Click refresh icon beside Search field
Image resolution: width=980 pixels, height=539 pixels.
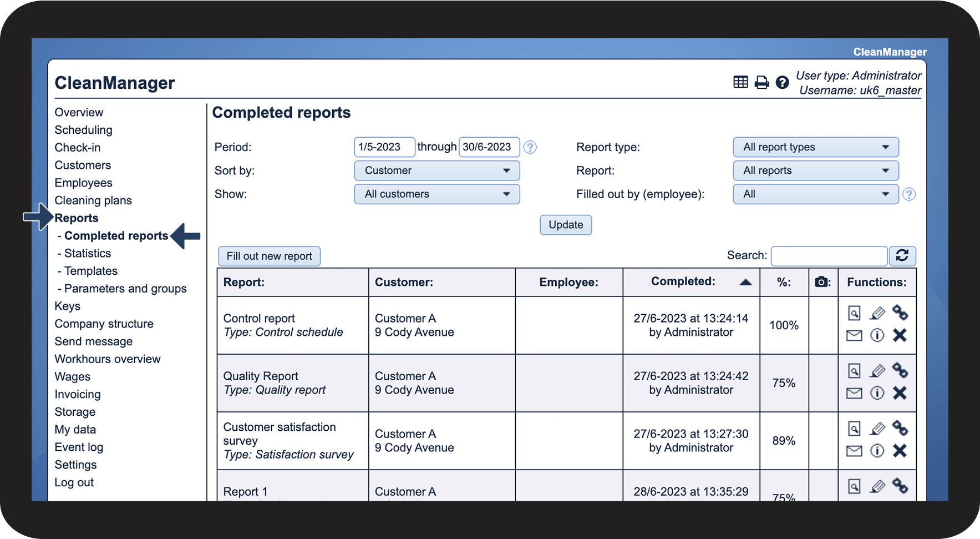902,255
